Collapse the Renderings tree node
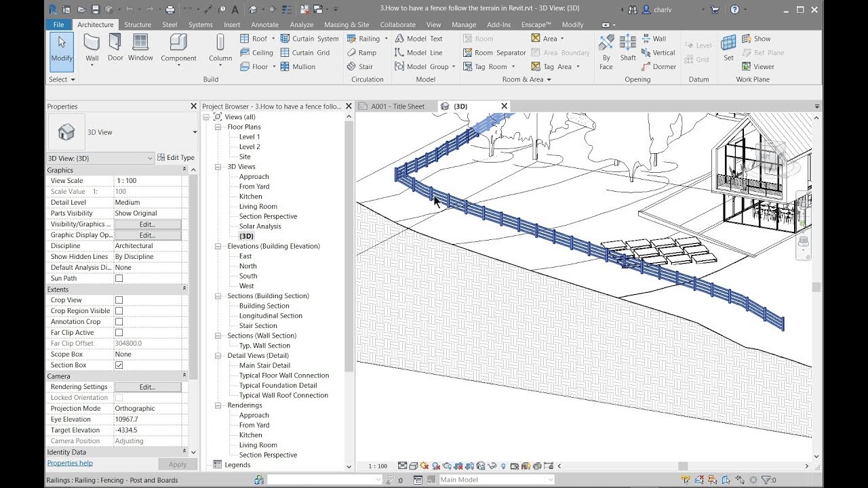 click(218, 405)
